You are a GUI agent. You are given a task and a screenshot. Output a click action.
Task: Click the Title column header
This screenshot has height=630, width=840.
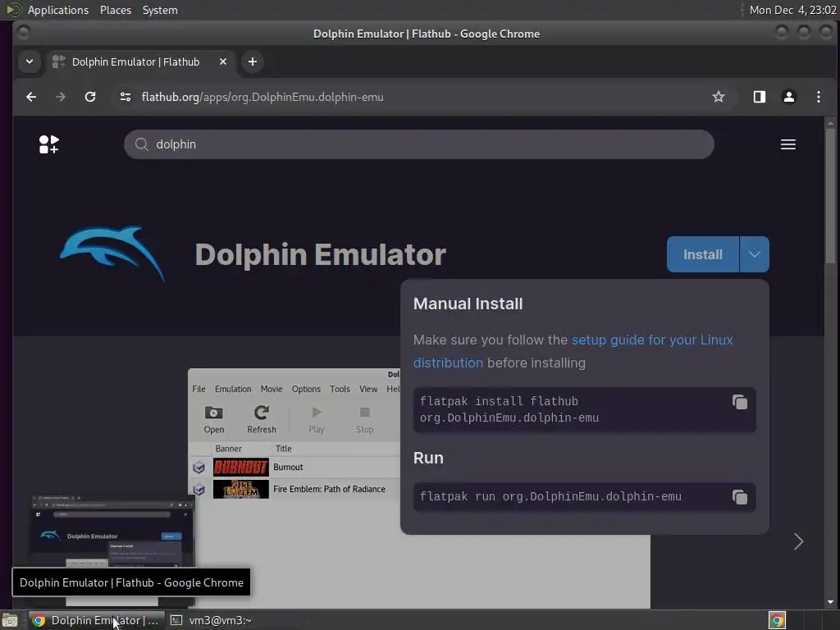click(x=283, y=449)
